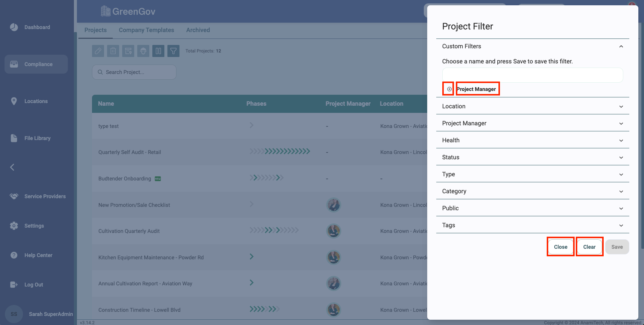
Task: Click the magnifier icon in project search
Action: (x=100, y=72)
